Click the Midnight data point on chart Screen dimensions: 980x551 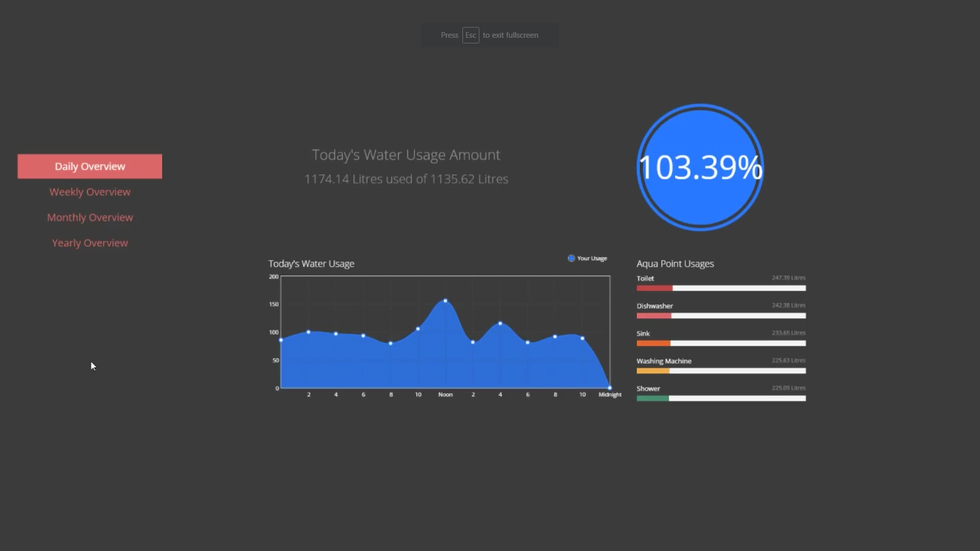[x=609, y=388]
